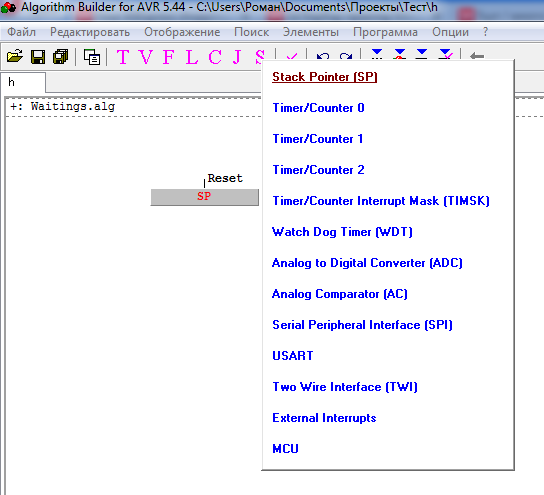Open the Опции menu
The image size is (544, 495).
pos(450,32)
